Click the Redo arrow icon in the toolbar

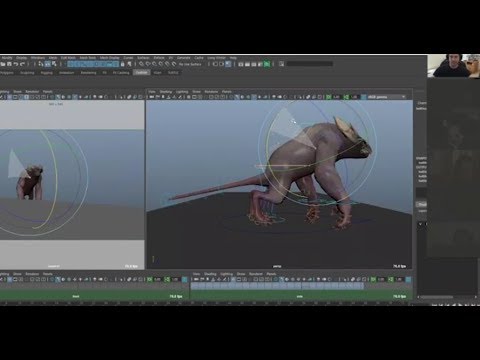point(22,64)
